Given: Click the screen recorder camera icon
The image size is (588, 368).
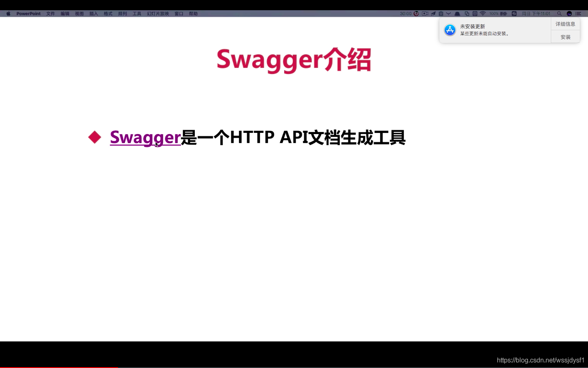Looking at the screenshot, I should pos(425,13).
